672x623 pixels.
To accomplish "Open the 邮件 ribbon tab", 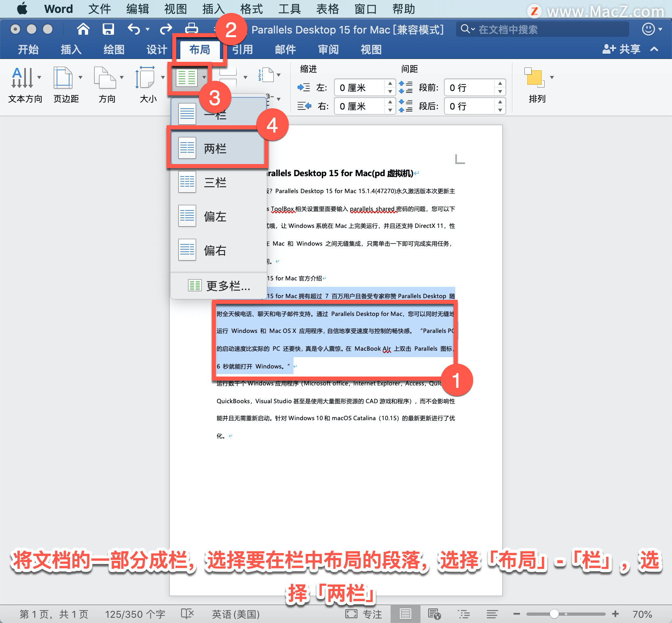I will 285,50.
